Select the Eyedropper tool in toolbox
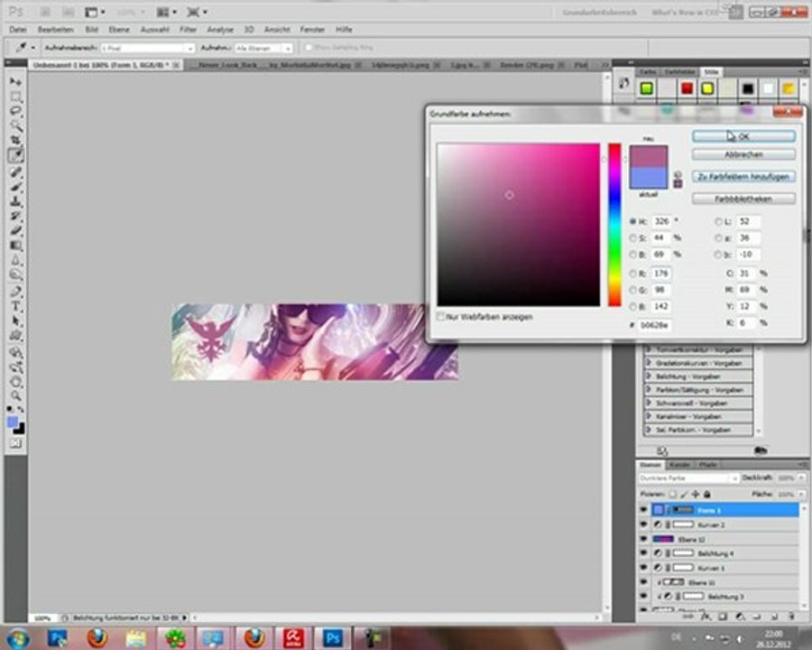 15,155
